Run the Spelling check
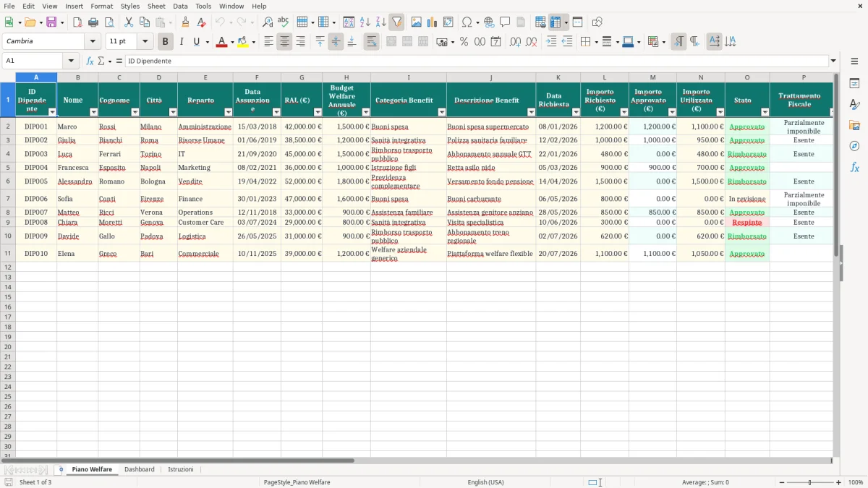This screenshot has width=868, height=488. click(284, 22)
